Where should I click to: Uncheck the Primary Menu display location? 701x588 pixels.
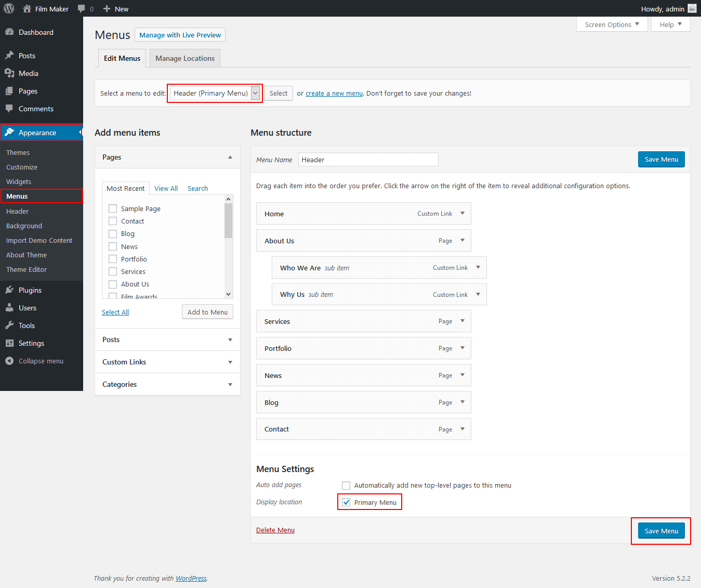346,502
